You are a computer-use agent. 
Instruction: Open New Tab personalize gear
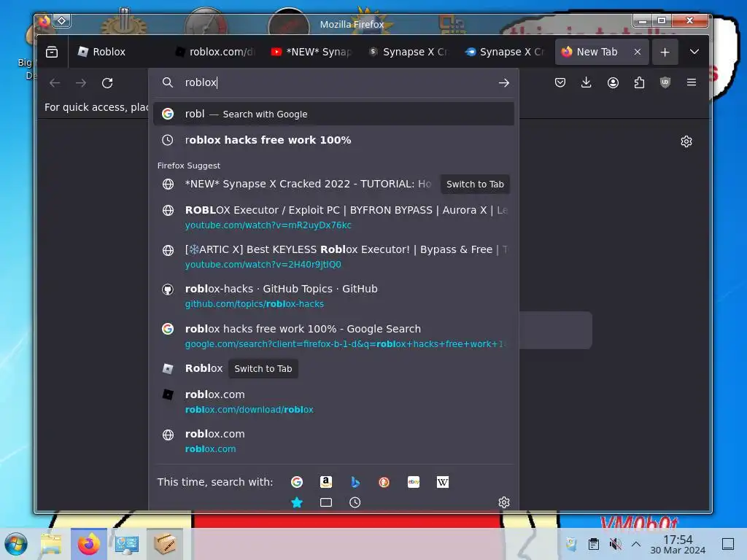tap(686, 141)
